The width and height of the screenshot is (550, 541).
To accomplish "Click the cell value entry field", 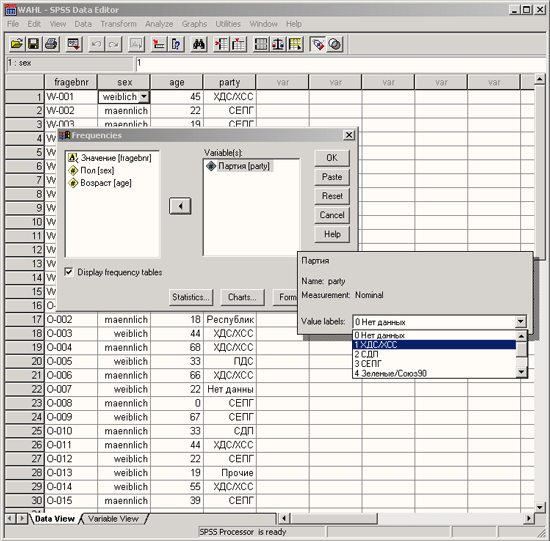I will 340,64.
